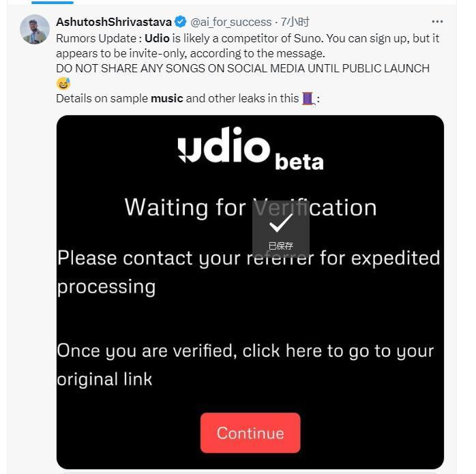
Task: Click the blue verified badge
Action: pos(181,22)
